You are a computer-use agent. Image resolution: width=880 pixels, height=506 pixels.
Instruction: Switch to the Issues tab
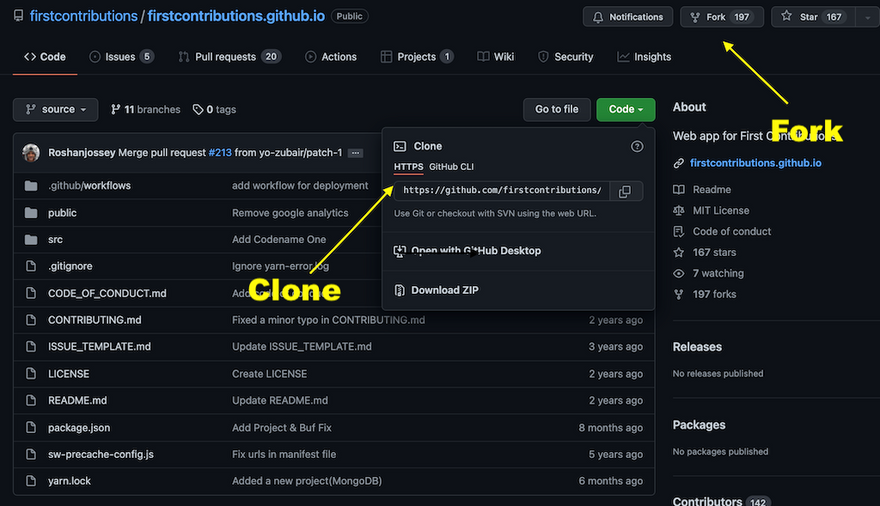click(x=120, y=57)
